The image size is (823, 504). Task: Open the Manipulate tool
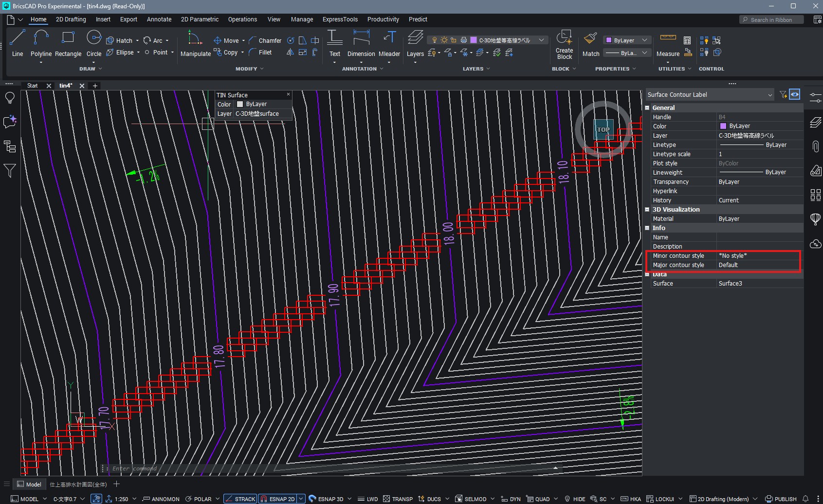(x=195, y=43)
